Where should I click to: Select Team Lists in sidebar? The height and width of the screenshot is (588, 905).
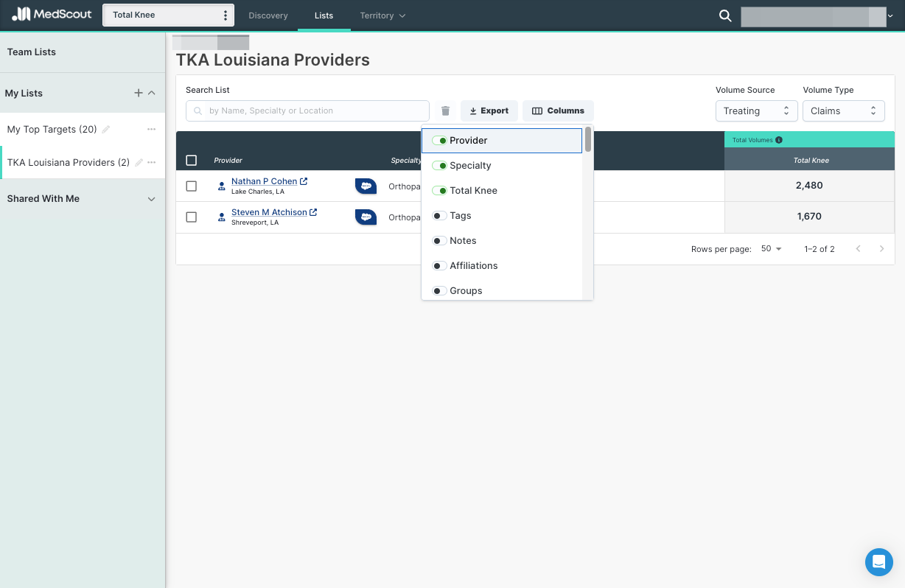pyautogui.click(x=32, y=52)
